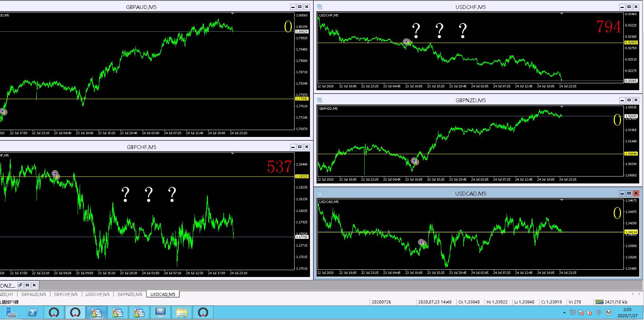This screenshot has width=644, height=320.
Task: Click the network tray icon
Action: tap(573, 312)
